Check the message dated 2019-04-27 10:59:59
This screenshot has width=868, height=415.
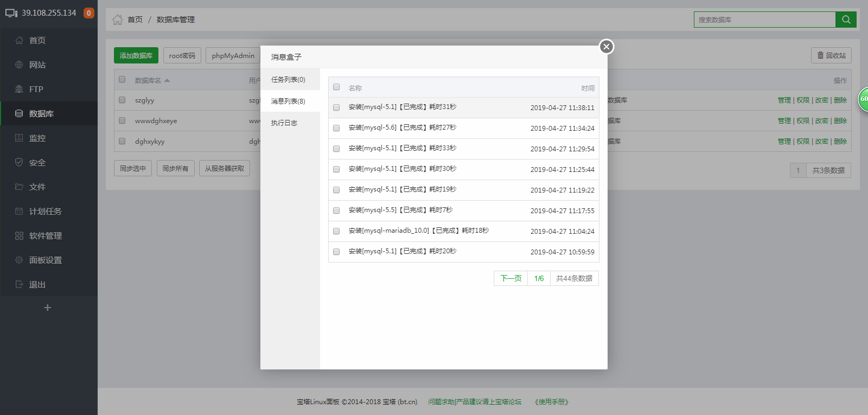point(336,252)
